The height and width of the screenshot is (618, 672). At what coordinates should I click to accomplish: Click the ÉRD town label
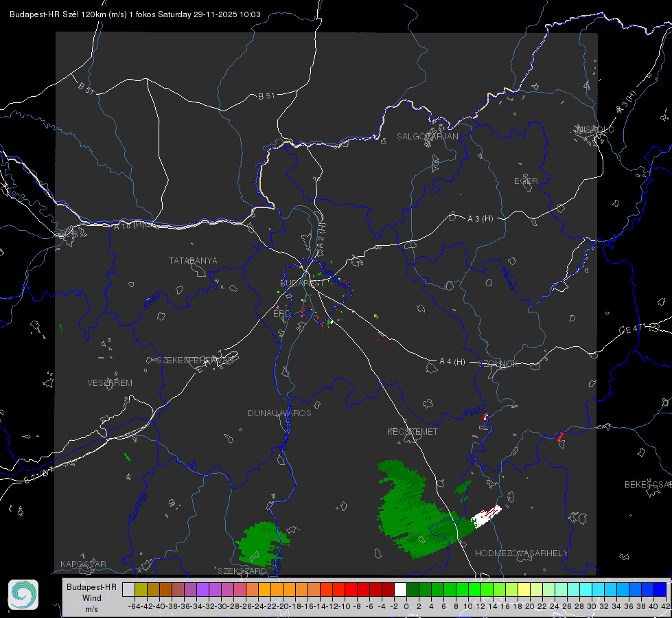(x=281, y=314)
